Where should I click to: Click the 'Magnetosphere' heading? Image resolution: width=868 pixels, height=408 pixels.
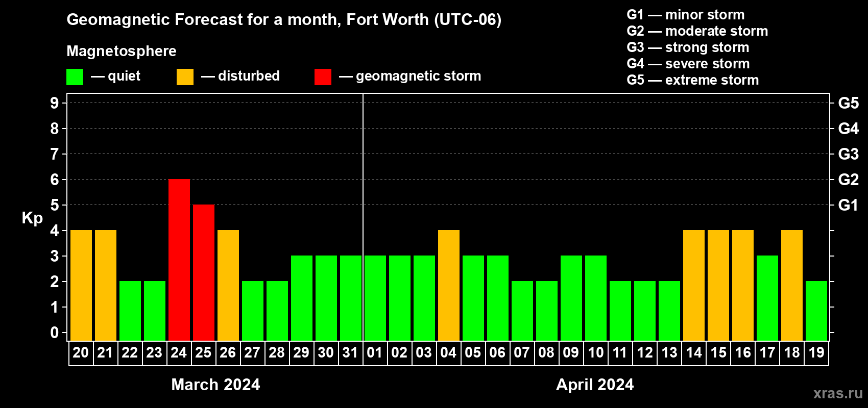click(x=122, y=52)
